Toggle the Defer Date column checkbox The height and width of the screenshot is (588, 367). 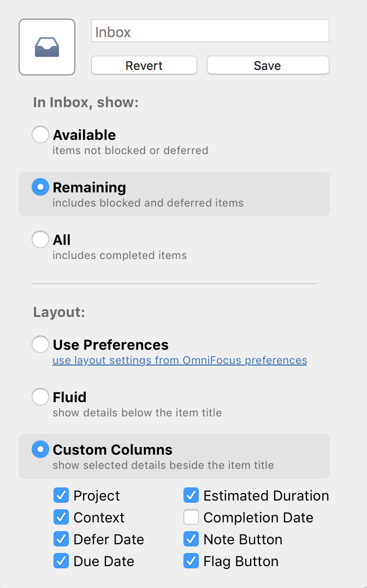[61, 539]
